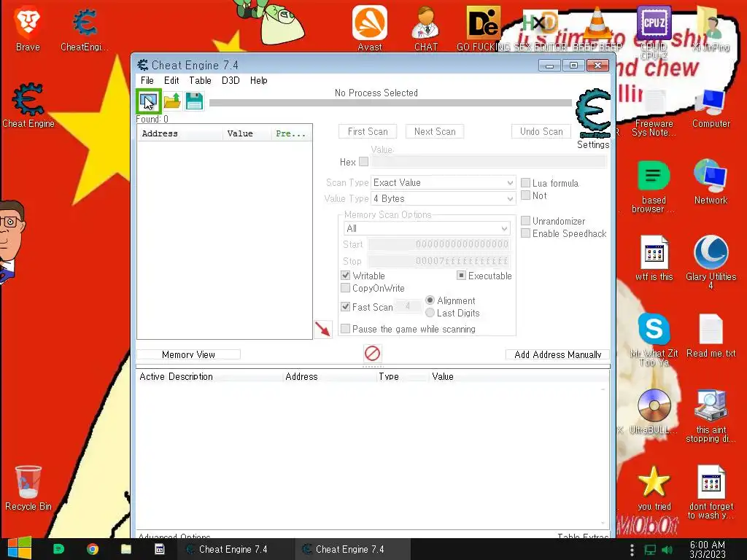Toggle the Executable checkbox

(461, 275)
